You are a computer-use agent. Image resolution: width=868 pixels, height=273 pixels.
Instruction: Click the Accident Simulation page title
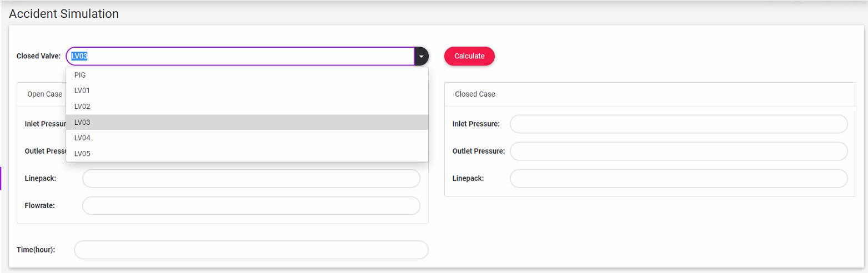pyautogui.click(x=64, y=14)
